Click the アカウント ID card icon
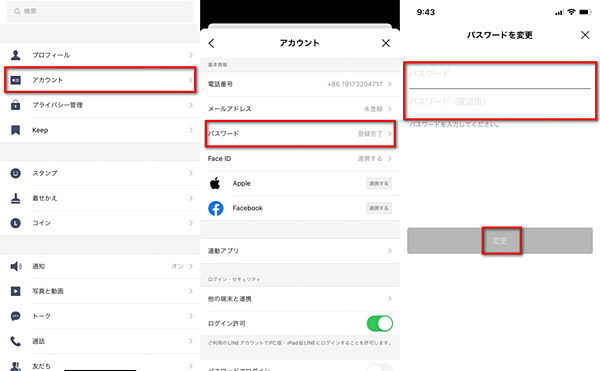The width and height of the screenshot is (600, 371). [x=16, y=80]
